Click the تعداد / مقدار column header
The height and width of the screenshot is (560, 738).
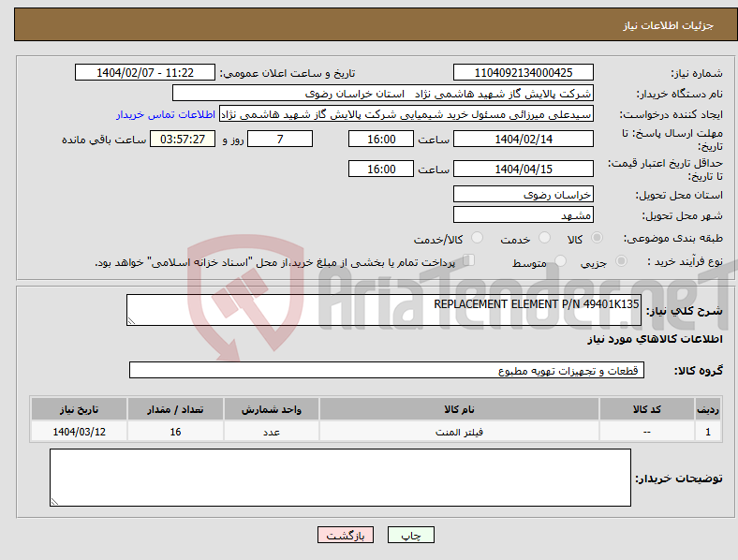(x=175, y=409)
